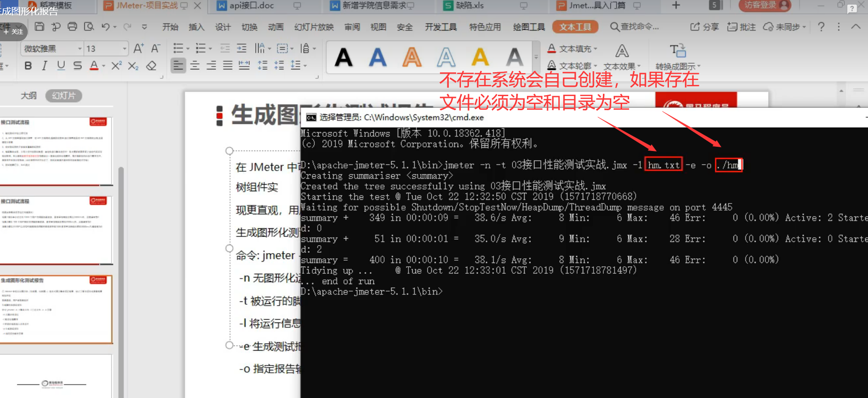
Task: Click the decrease paragraph spacing icon
Action: tap(279, 66)
